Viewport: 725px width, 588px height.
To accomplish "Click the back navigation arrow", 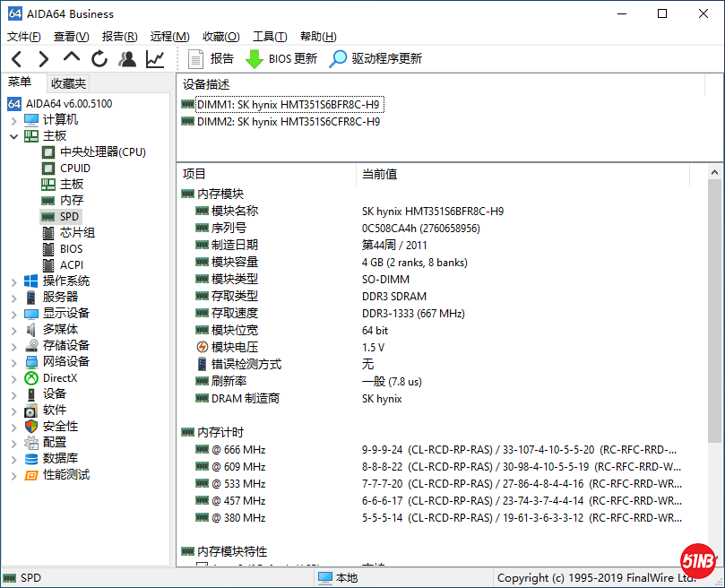I will pyautogui.click(x=16, y=59).
